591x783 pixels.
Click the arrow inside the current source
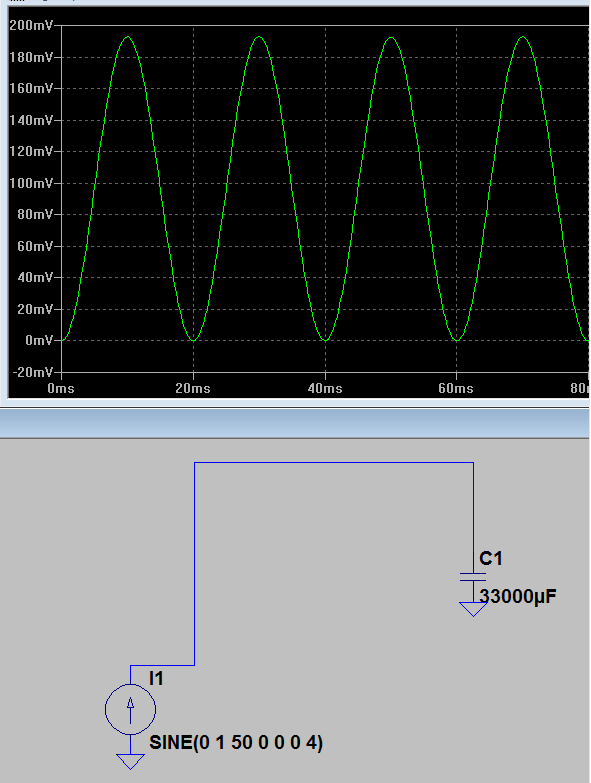(130, 710)
